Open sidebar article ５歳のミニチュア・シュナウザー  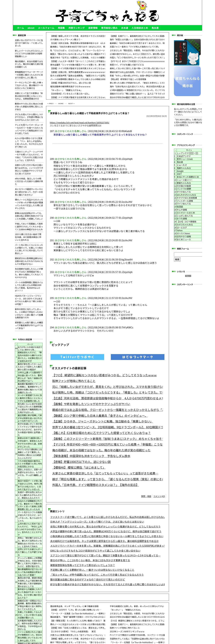tap(29, 156)
